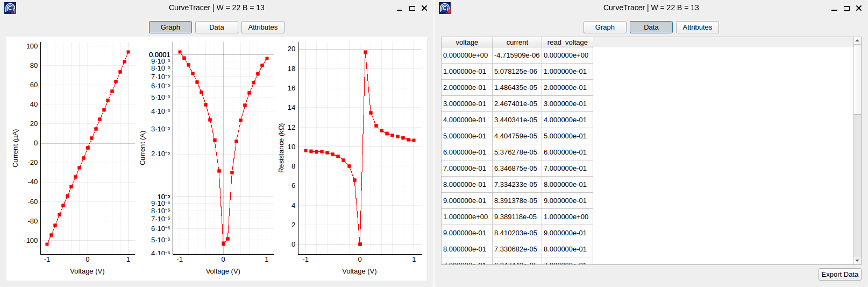Screen dimensions: 868x287
Task: Select current cell 4.404759e-05
Action: (517, 136)
